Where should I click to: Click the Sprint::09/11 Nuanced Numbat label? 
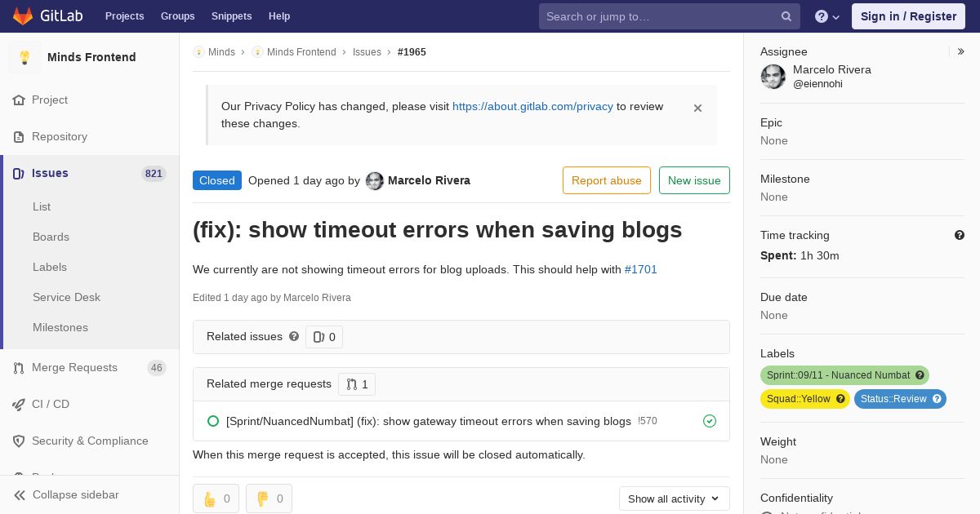844,375
